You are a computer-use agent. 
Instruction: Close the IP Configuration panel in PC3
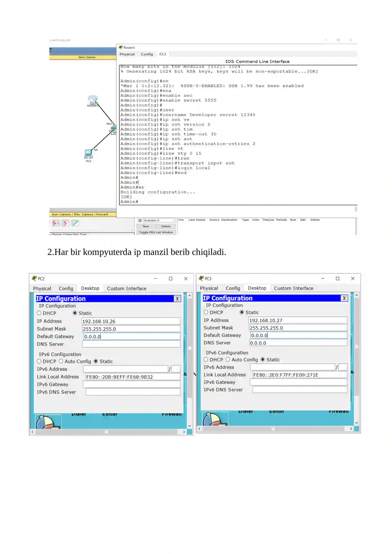pos(344,298)
